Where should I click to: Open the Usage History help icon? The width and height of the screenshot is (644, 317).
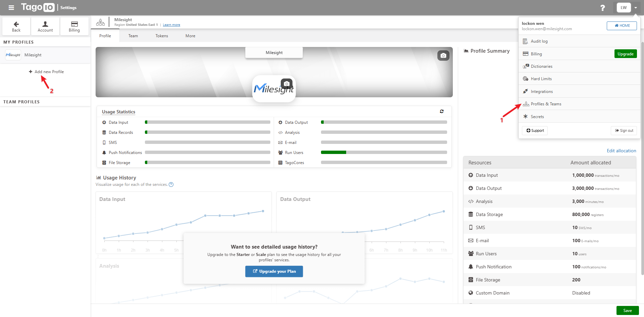(171, 184)
